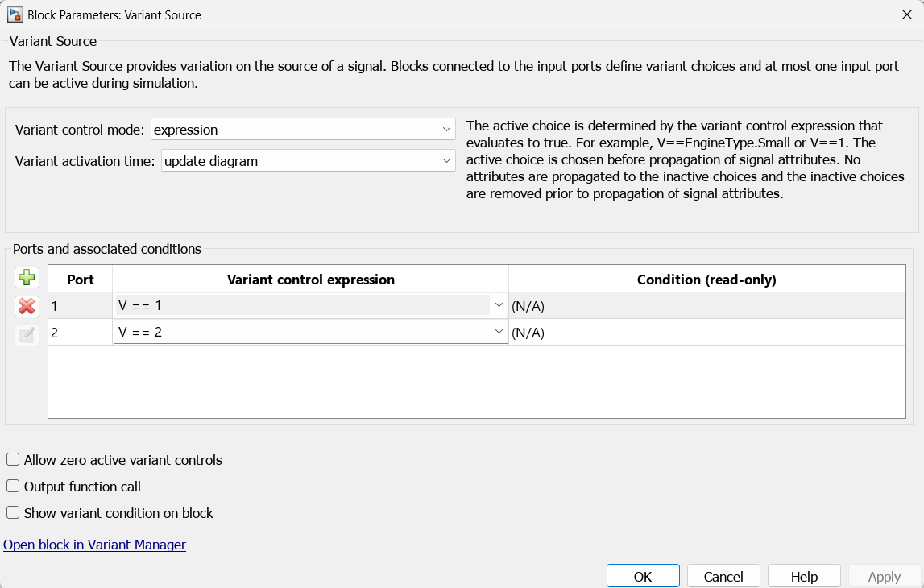The height and width of the screenshot is (588, 924).
Task: Add a new variant port entry
Action: pos(27,277)
